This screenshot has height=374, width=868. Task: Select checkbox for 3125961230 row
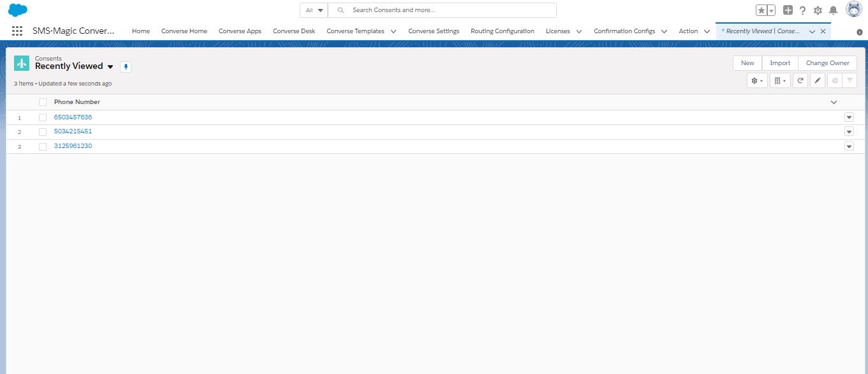coord(43,146)
